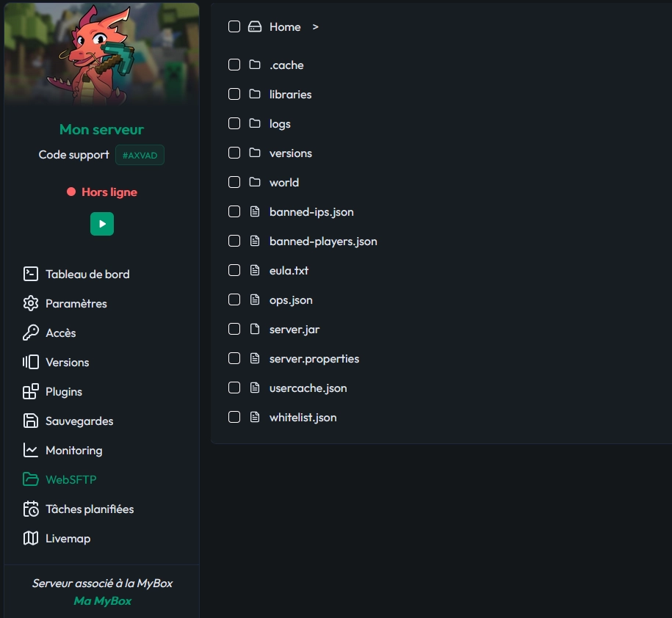
Task: Select the WebSFTP menu item
Action: (x=71, y=479)
